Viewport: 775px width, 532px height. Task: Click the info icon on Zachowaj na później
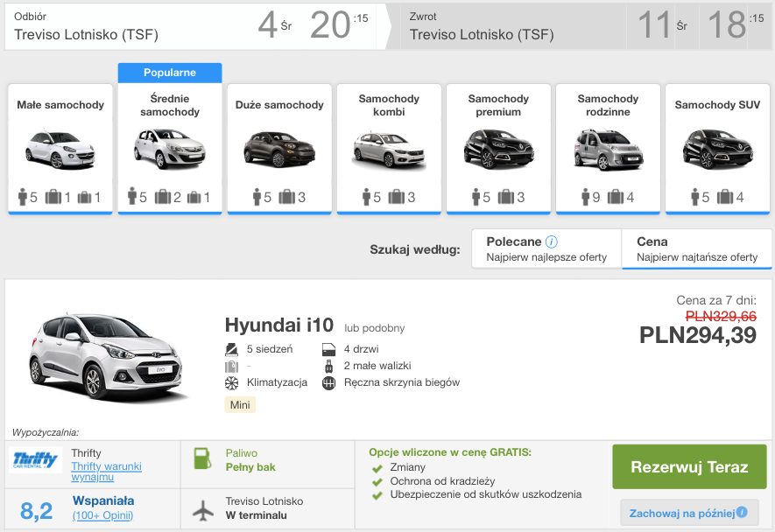tap(742, 512)
